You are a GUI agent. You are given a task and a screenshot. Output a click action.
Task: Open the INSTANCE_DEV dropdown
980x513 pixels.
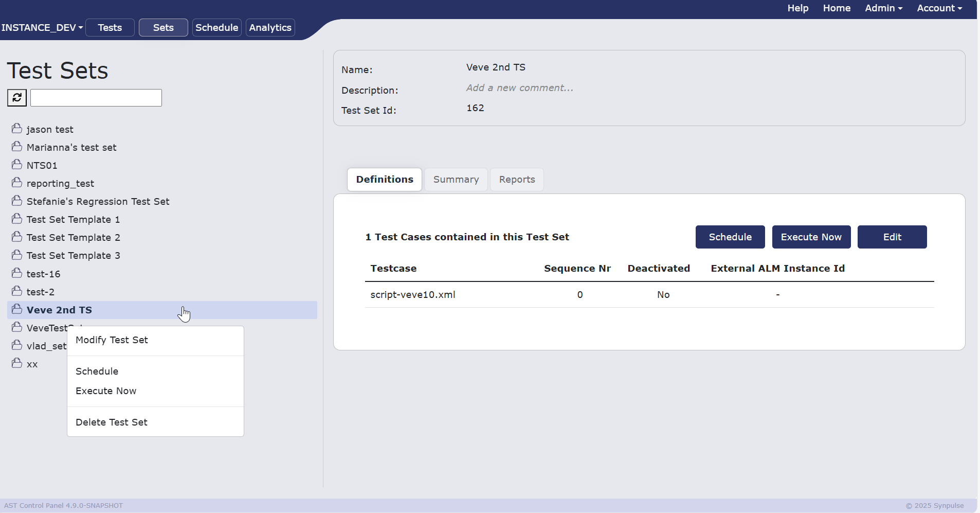point(42,27)
